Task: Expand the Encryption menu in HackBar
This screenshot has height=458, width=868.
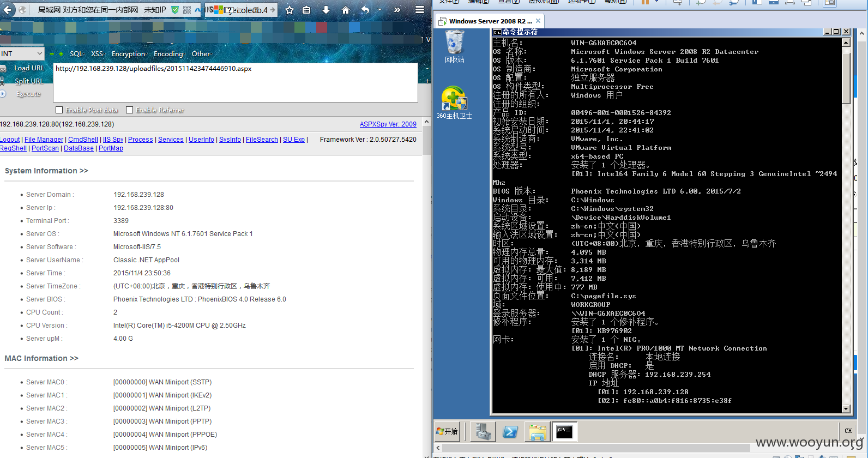Action: (129, 54)
